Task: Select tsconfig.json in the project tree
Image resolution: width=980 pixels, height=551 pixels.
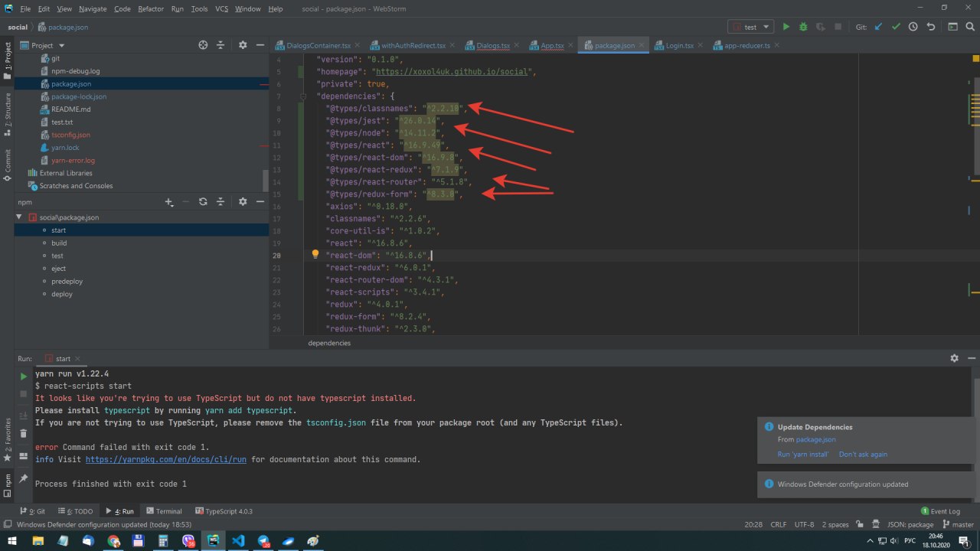Action: (70, 135)
